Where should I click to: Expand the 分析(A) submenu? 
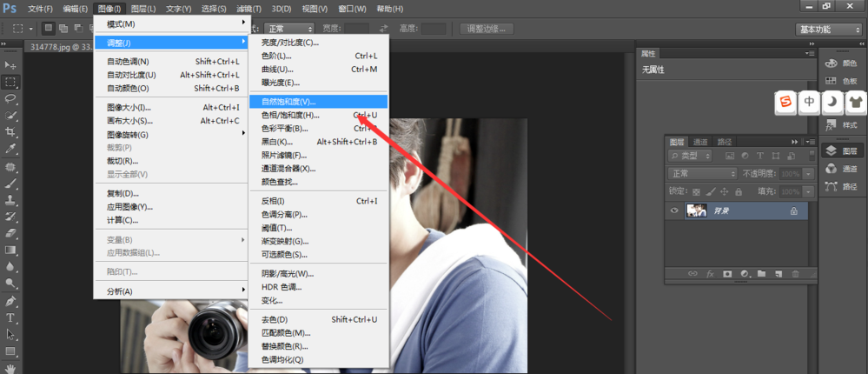pos(170,291)
